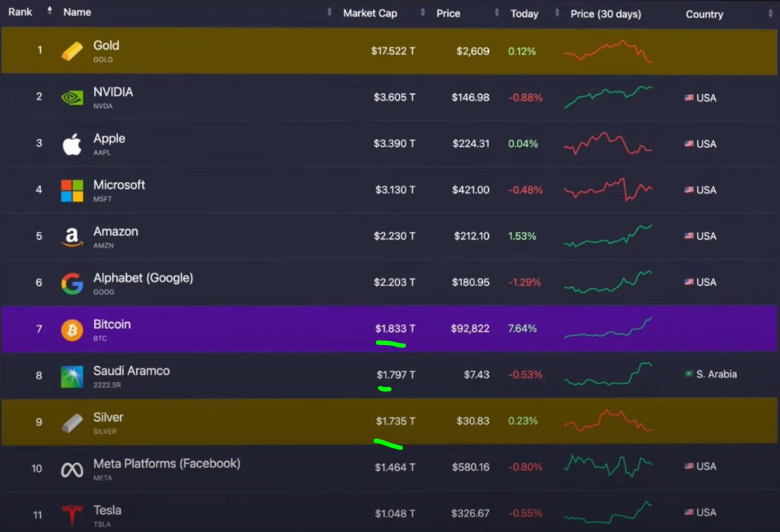Click the gold bar icon

point(71,50)
